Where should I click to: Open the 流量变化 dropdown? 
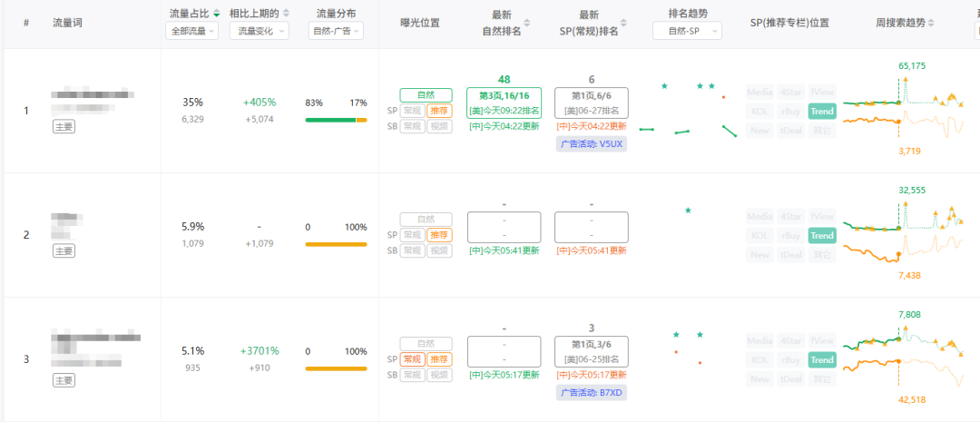(x=260, y=31)
